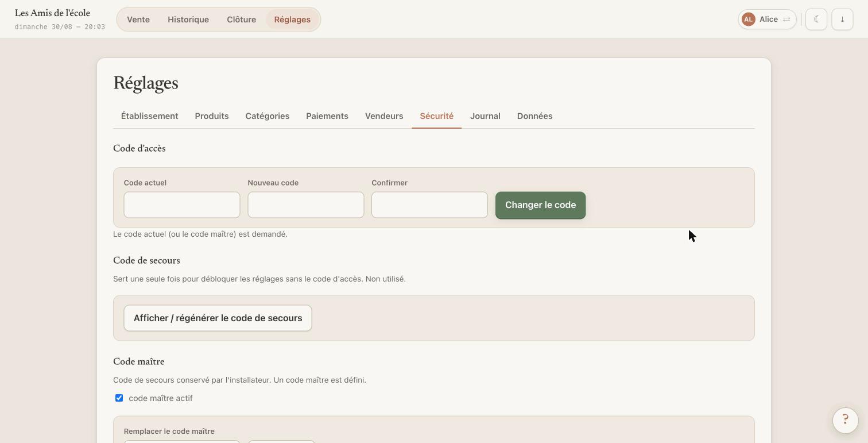Show the Catégories tab
The height and width of the screenshot is (443, 868).
(268, 116)
